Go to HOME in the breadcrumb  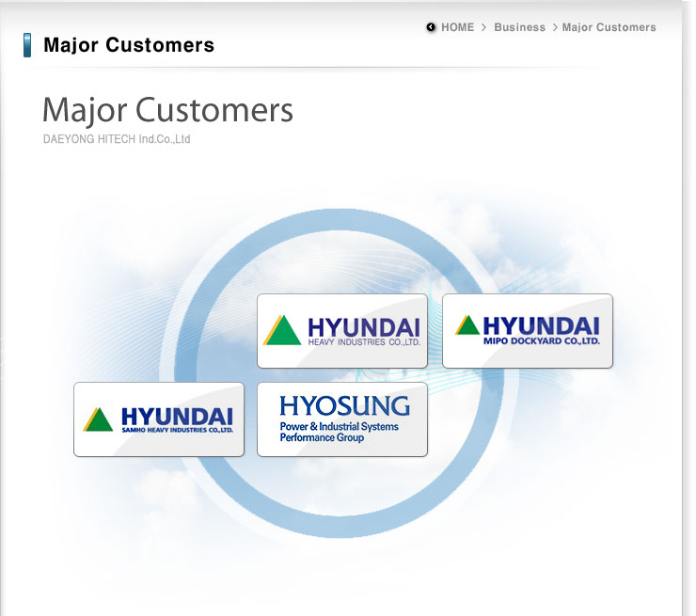click(x=457, y=27)
